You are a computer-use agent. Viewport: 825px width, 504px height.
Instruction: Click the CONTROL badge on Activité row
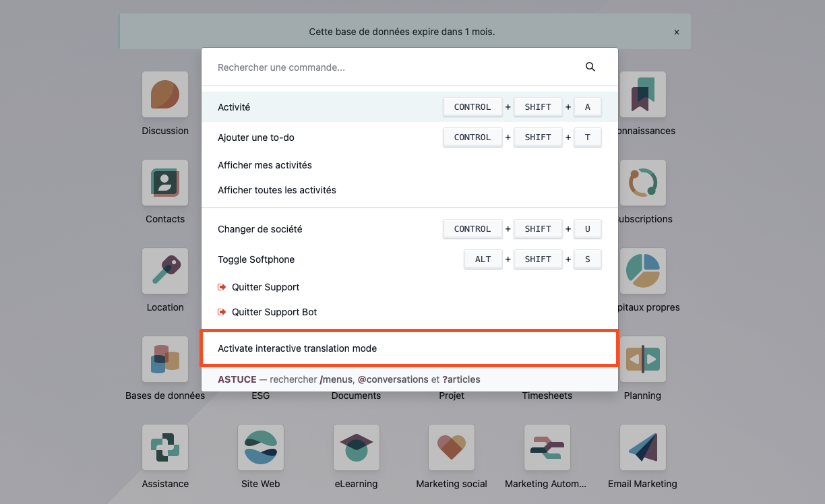(x=472, y=107)
